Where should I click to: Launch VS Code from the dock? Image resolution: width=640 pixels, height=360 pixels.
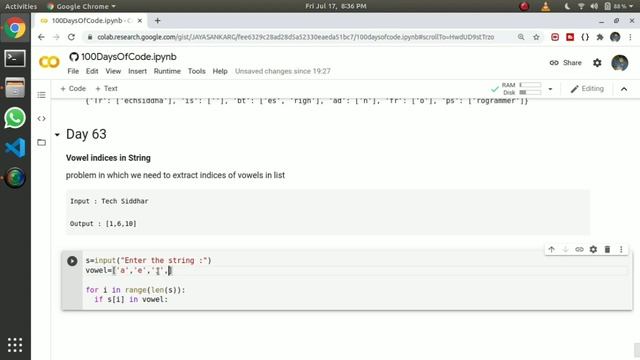[x=15, y=148]
